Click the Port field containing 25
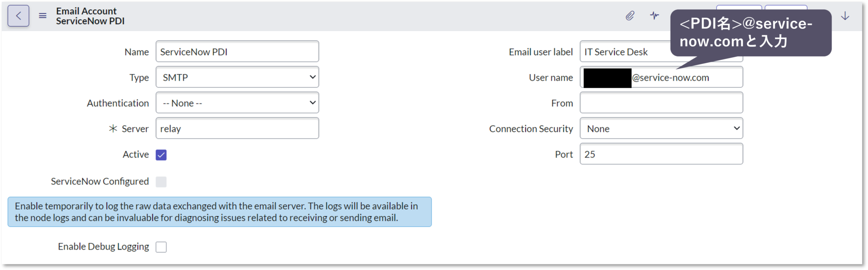This screenshot has width=868, height=270. coord(661,154)
